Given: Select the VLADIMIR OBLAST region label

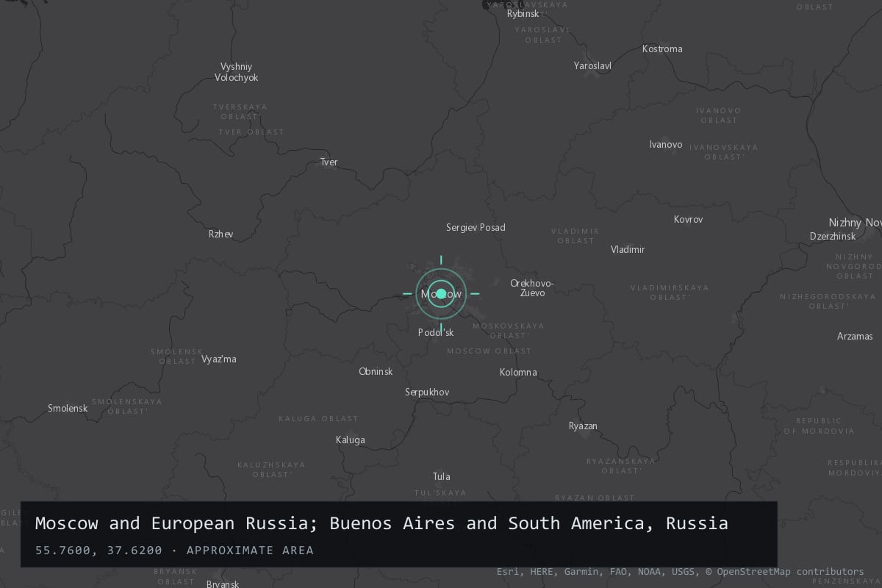Looking at the screenshot, I should pyautogui.click(x=576, y=236).
